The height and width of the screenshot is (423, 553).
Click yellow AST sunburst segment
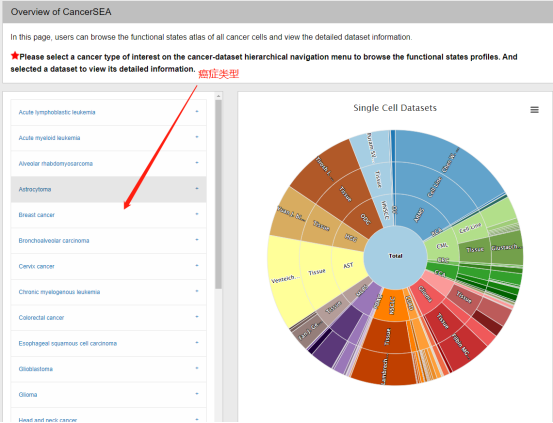click(349, 265)
